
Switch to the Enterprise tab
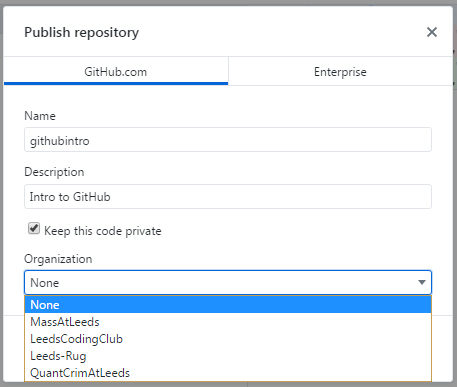tap(340, 71)
